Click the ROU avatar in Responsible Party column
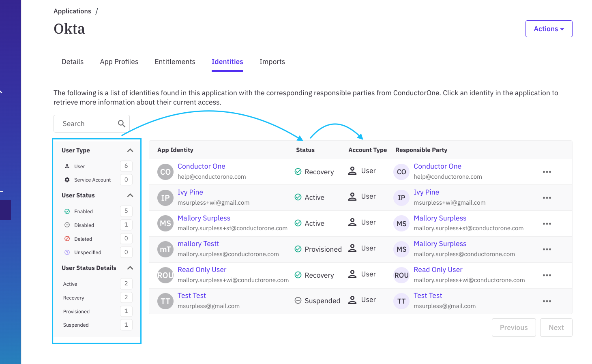Screen dimensions: 592x364 click(401, 275)
